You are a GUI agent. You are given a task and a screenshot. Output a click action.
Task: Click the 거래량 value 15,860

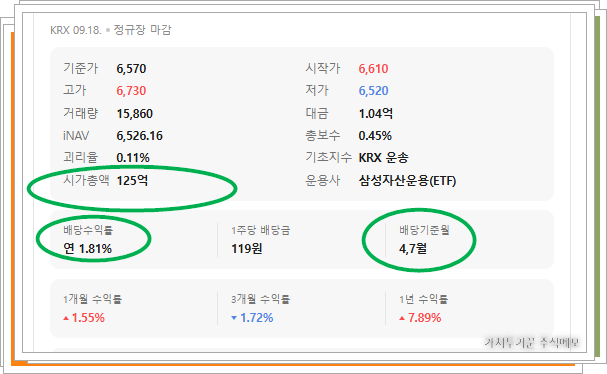[x=135, y=114]
